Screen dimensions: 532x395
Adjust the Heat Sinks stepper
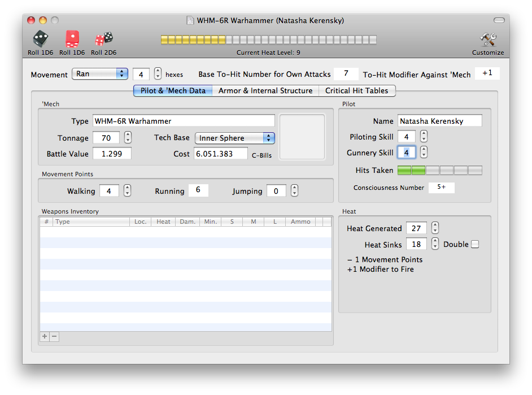click(435, 244)
